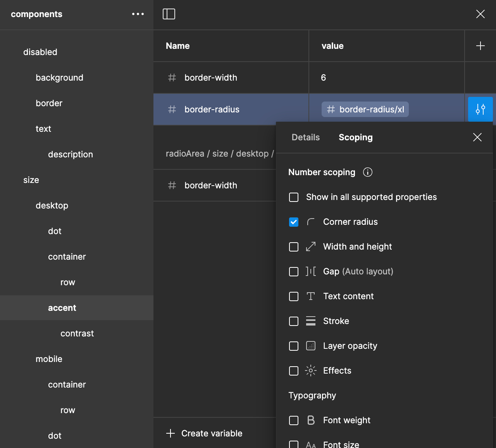Switch to the Details tab
The height and width of the screenshot is (448, 496).
(306, 137)
